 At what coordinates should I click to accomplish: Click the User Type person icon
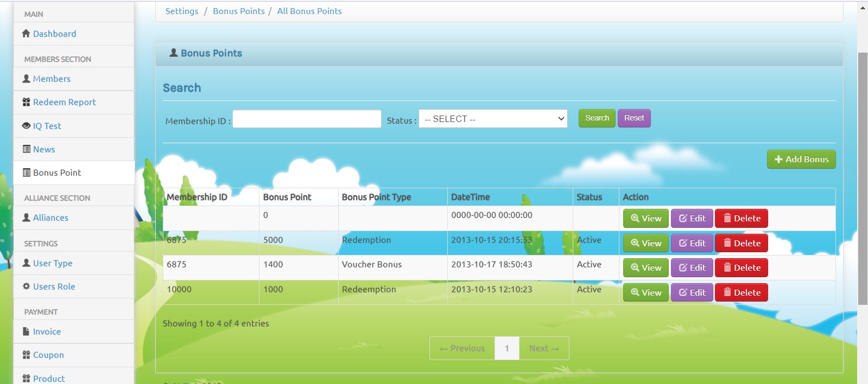click(26, 263)
